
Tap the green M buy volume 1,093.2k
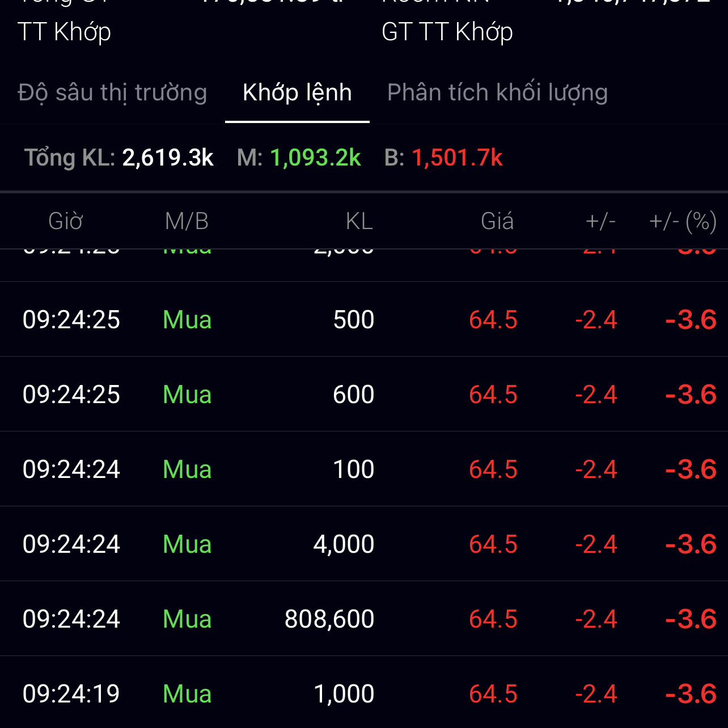(x=315, y=158)
